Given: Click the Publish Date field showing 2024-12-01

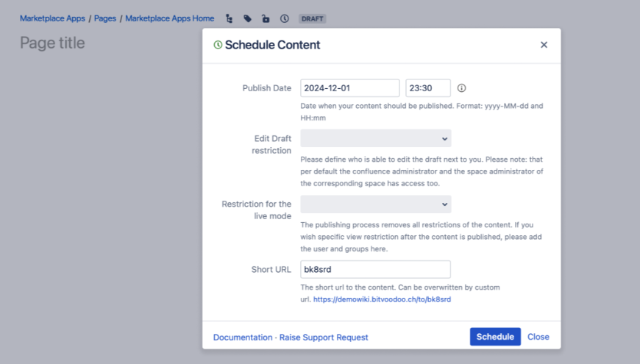Looking at the screenshot, I should pos(349,88).
